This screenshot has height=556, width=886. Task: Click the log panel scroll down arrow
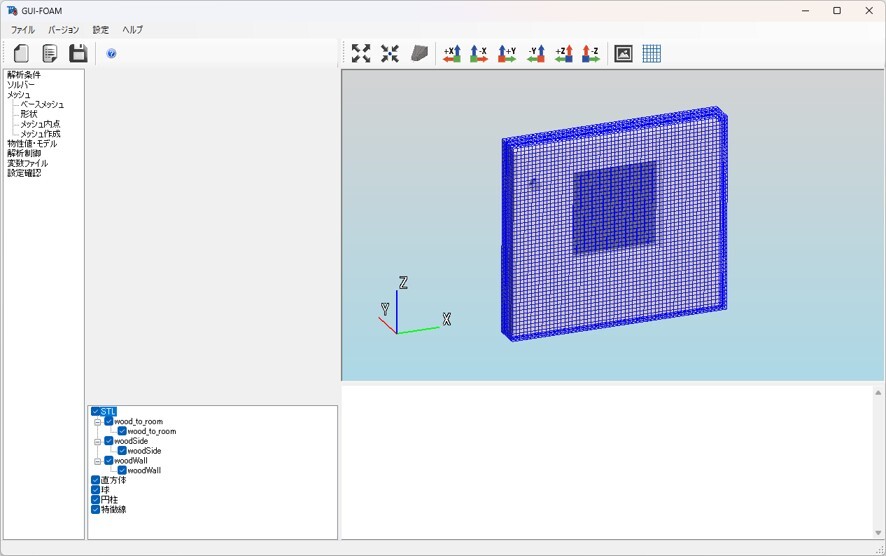pyautogui.click(x=878, y=532)
